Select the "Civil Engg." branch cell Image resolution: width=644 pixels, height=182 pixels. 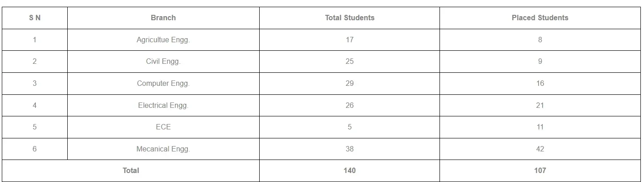tap(163, 62)
